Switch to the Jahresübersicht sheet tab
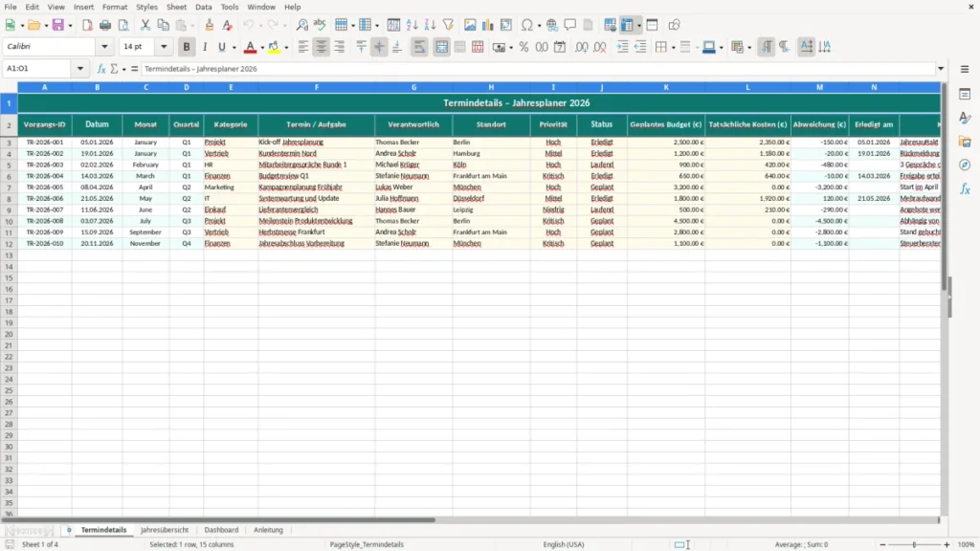Viewport: 980px width, 551px height. pos(165,530)
